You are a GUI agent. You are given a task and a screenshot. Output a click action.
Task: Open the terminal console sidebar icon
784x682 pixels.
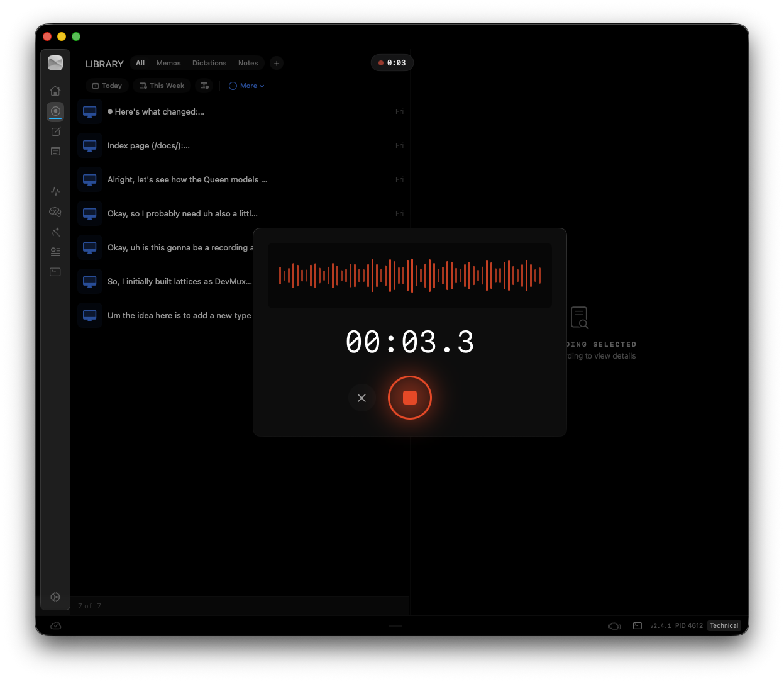[x=55, y=272]
